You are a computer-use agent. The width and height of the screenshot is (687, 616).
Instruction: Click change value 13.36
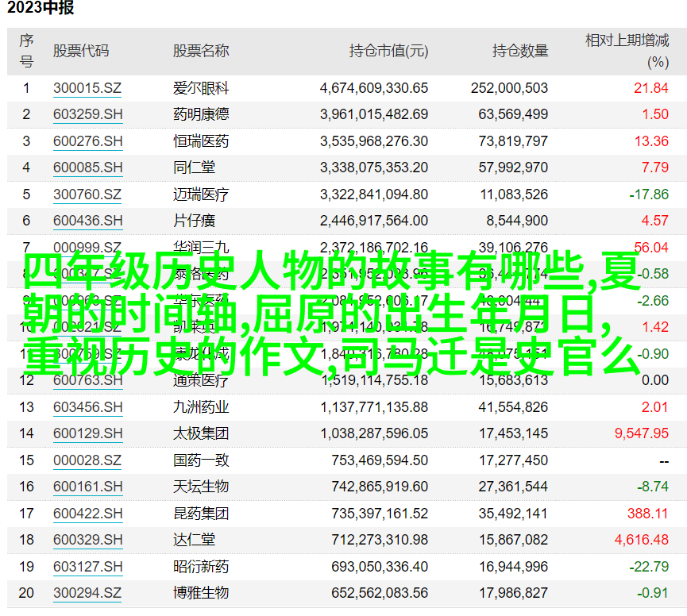click(651, 141)
